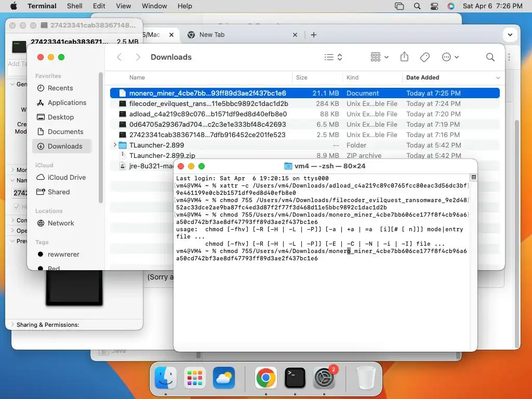Screen dimensions: 532x399
Task: Open Chrome tab search dropdown
Action: 510,35
